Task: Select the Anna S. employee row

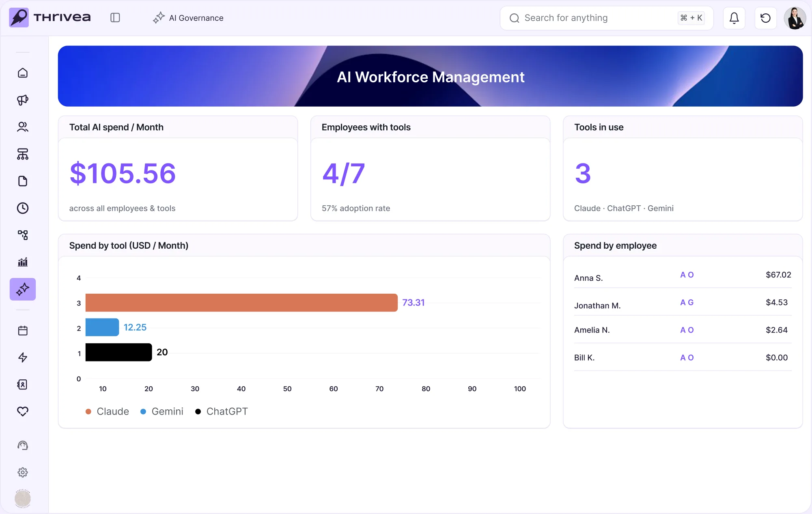Action: pyautogui.click(x=683, y=276)
